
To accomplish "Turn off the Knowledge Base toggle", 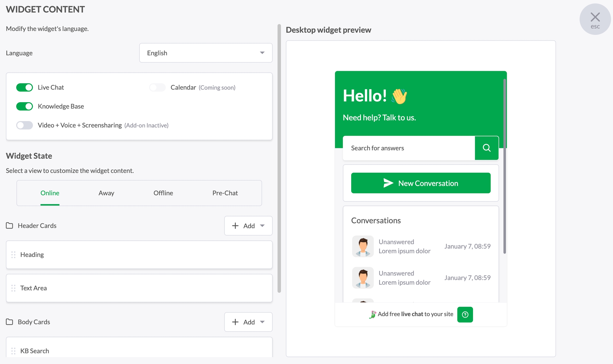I will [24, 106].
